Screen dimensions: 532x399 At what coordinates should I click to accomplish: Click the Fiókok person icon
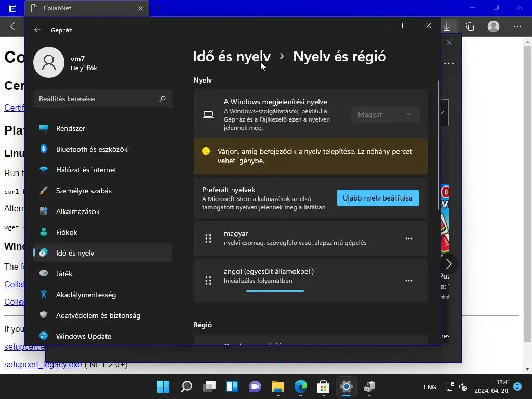(44, 232)
